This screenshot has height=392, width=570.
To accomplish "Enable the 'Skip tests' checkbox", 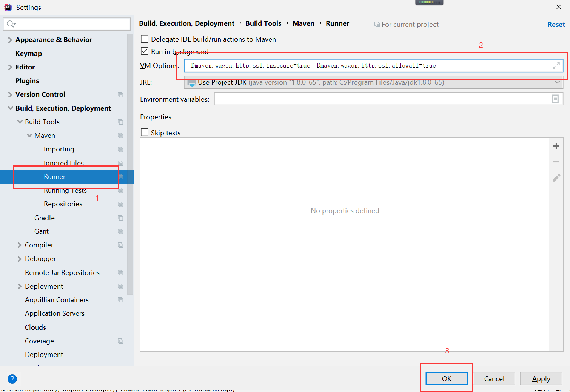I will pyautogui.click(x=145, y=132).
